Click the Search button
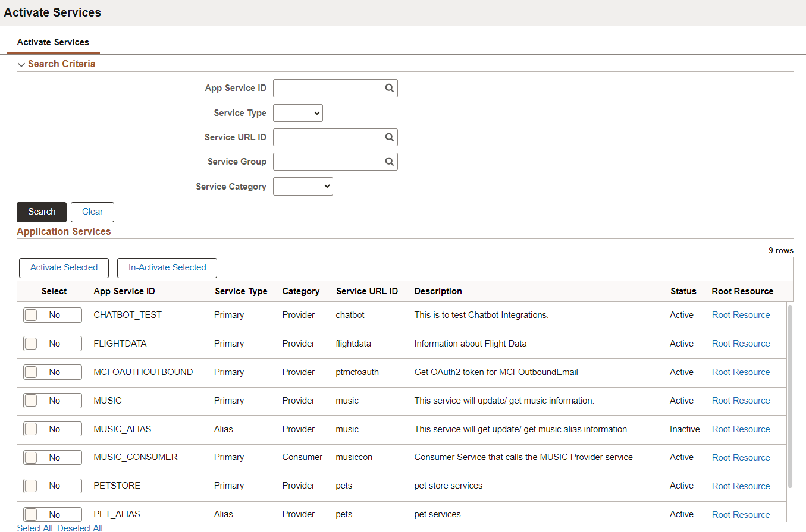Screen dimensions: 806x532 (x=41, y=212)
